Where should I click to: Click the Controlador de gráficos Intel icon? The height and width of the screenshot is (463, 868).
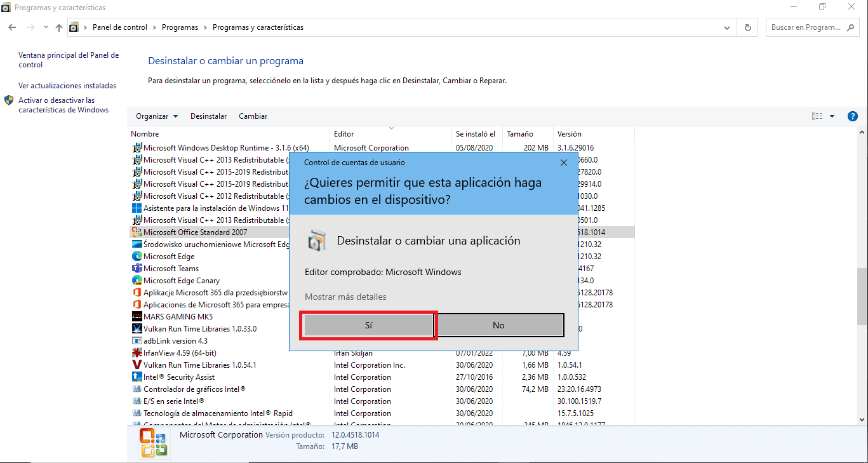tap(137, 389)
